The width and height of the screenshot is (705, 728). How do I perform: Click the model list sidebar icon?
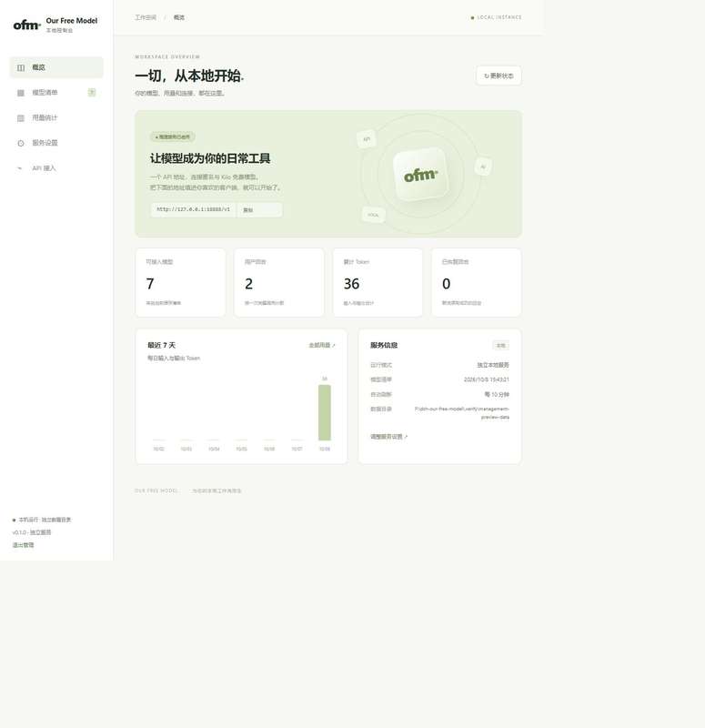(20, 93)
